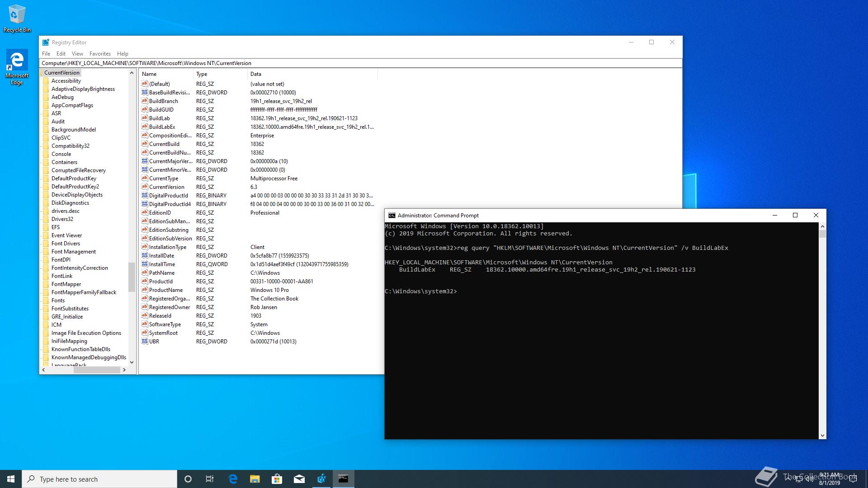Click the registry path address bar
The height and width of the screenshot is (488, 868).
(360, 63)
